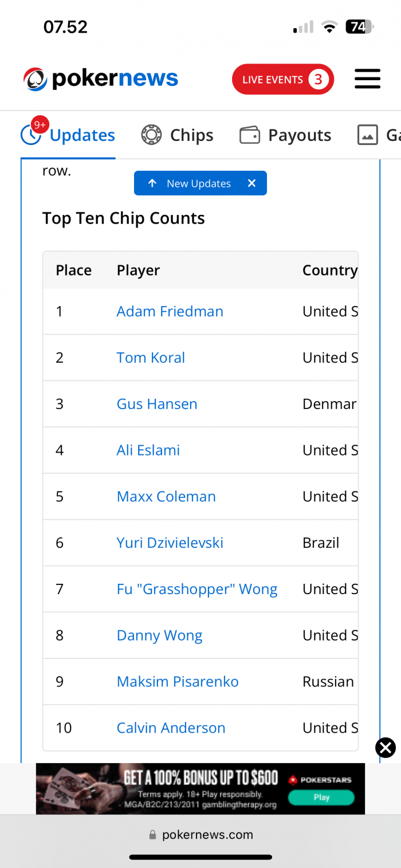The width and height of the screenshot is (401, 868).
Task: Open Calvin Anderson's player page
Action: (x=171, y=728)
